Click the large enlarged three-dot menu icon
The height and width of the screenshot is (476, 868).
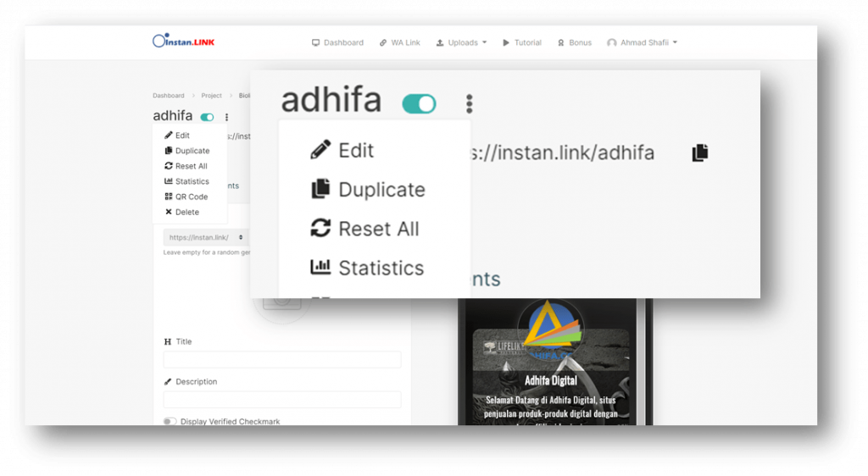[470, 103]
